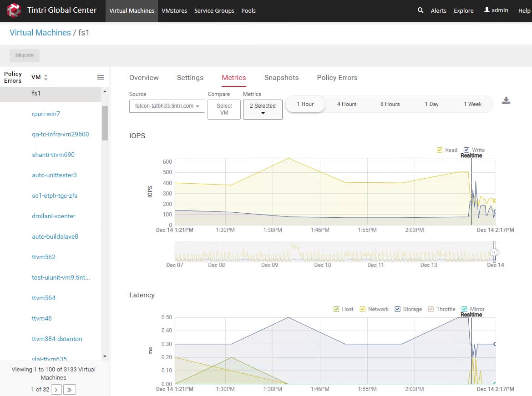The width and height of the screenshot is (532, 396).
Task: Toggle the Mirror latency checkbox
Action: pyautogui.click(x=465, y=309)
